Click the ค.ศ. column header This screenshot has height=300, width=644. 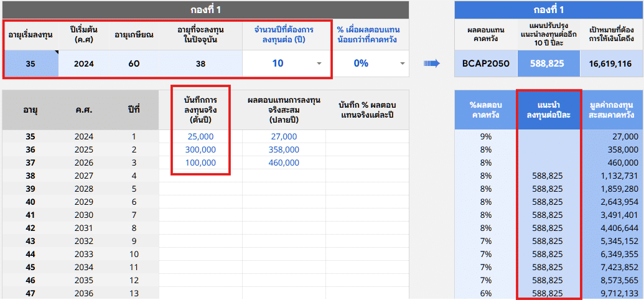coord(84,110)
